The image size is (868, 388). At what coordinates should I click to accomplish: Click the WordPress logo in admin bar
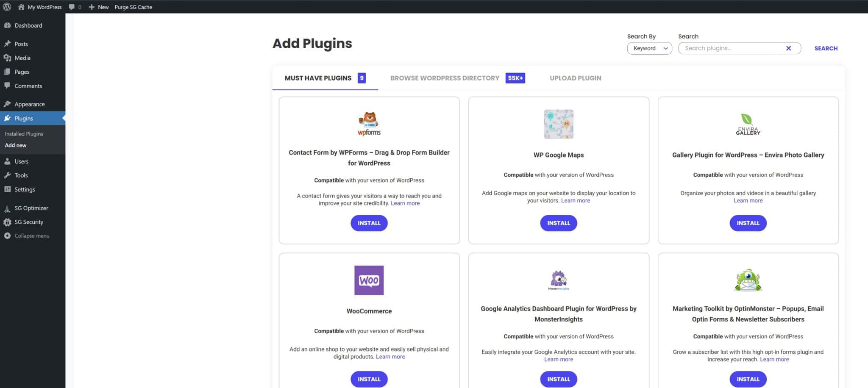coord(7,7)
